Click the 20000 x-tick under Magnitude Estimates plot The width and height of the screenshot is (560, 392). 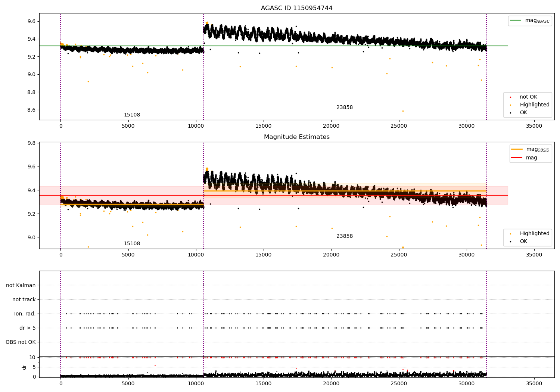tap(331, 255)
